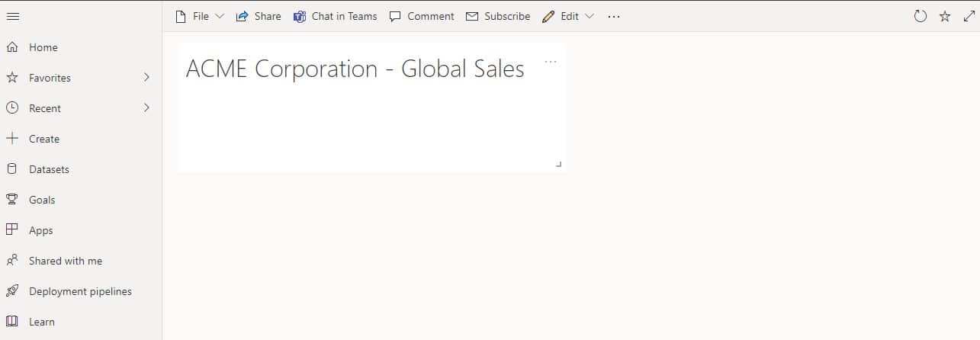Open toolbar more options ellipsis
Screen dimensions: 980x340
[614, 17]
